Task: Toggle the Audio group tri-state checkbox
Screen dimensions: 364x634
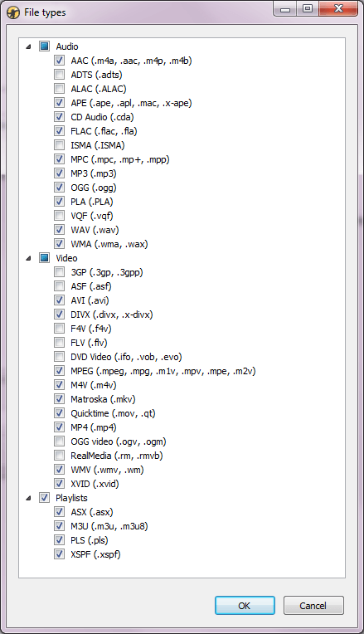Action: (x=45, y=46)
